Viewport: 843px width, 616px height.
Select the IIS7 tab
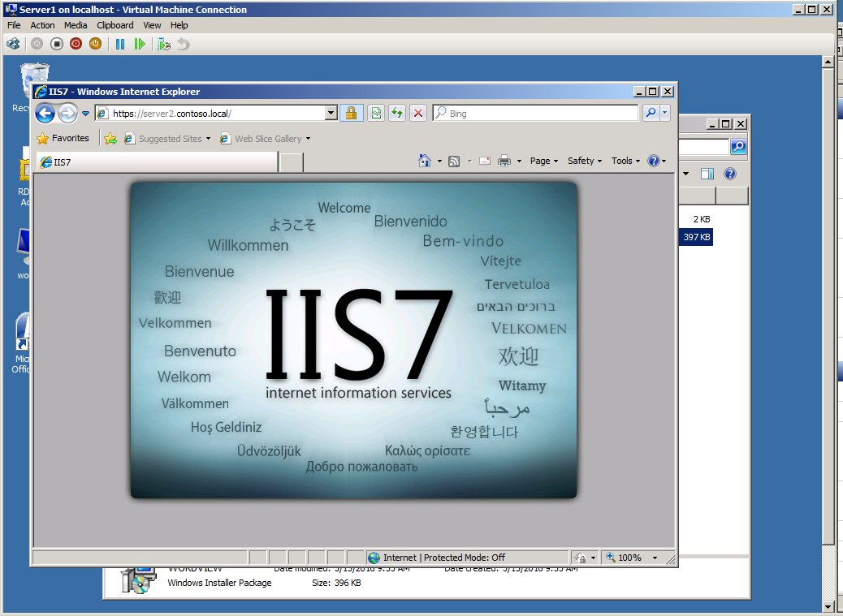coord(157,162)
